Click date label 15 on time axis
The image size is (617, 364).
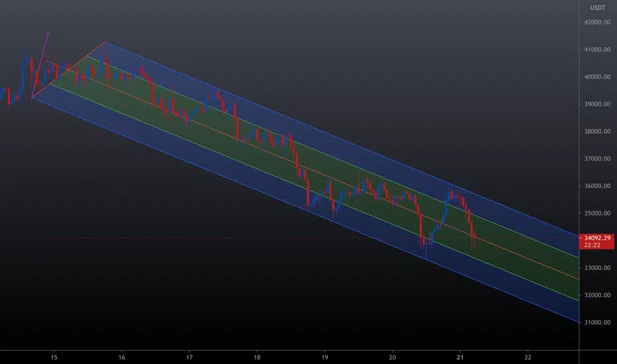(x=54, y=357)
